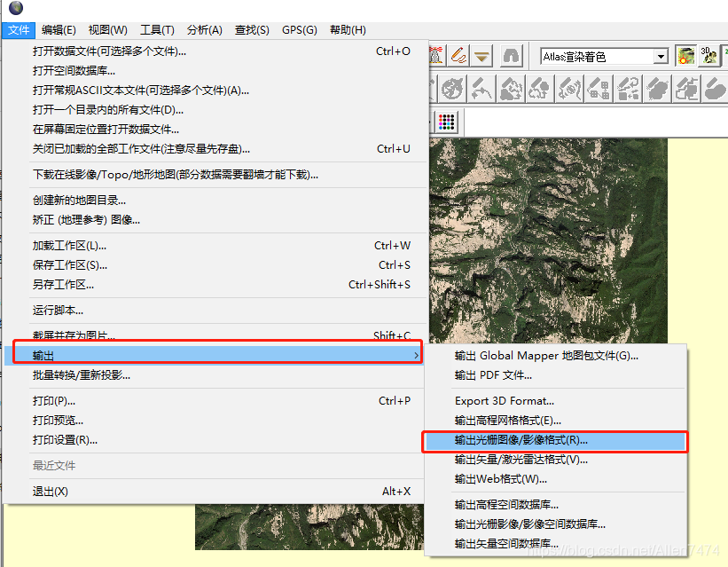The width and height of the screenshot is (728, 567).
Task: Toggle the hill shading sun icon
Action: coord(685,56)
